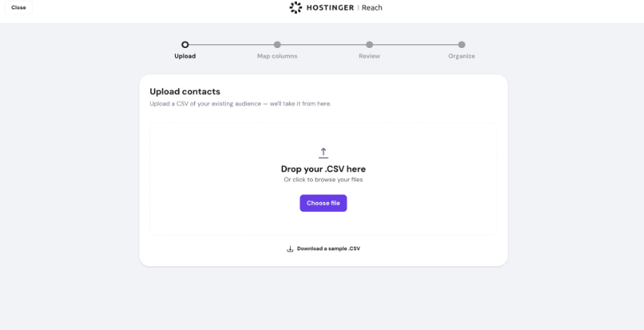
Task: Click the download sample icon
Action: pos(290,248)
